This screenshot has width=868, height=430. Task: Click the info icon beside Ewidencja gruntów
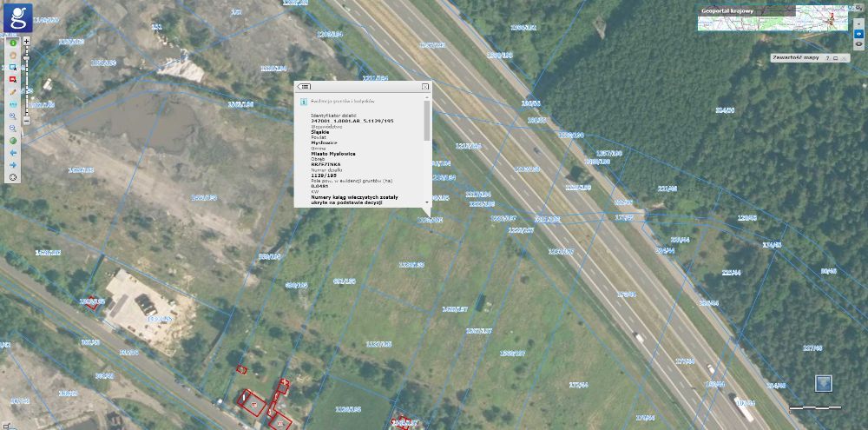(304, 102)
